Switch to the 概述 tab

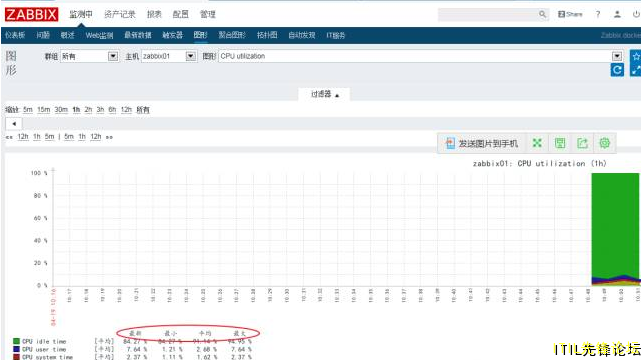click(x=67, y=35)
